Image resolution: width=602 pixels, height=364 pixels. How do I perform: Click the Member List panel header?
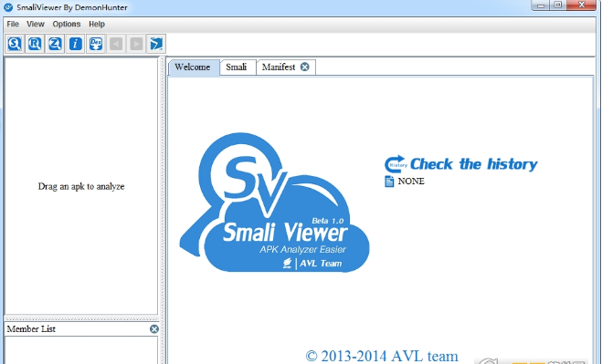(81, 329)
